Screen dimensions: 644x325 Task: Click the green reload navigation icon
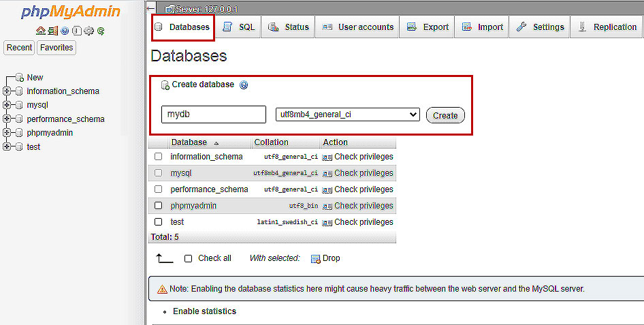pyautogui.click(x=101, y=31)
